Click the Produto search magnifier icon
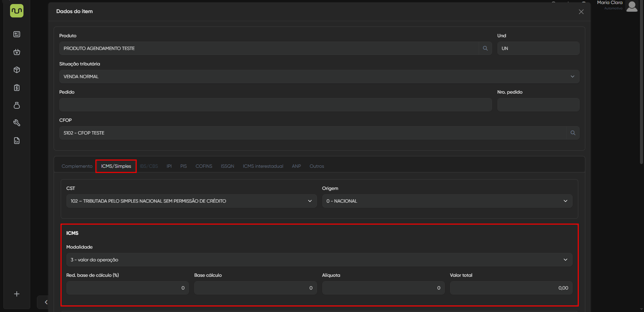Viewport: 644px width, 312px height. [485, 48]
